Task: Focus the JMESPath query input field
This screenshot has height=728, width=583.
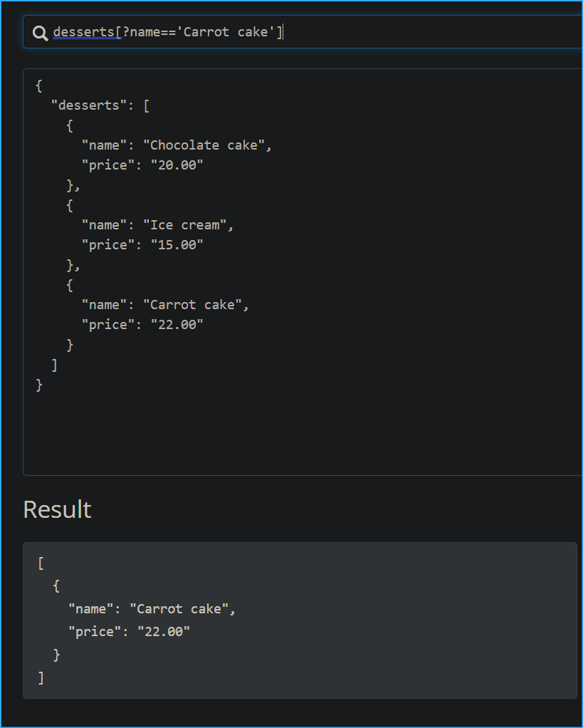Action: (x=427, y=33)
